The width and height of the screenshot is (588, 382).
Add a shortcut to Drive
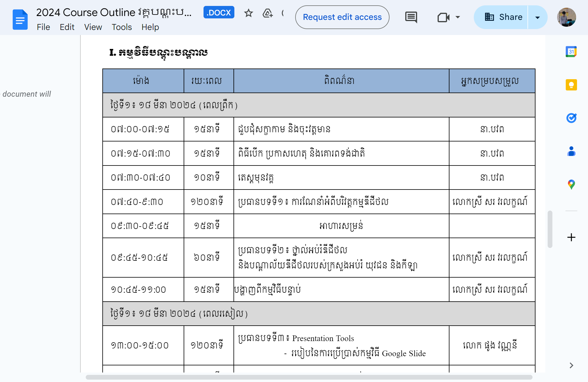[267, 13]
